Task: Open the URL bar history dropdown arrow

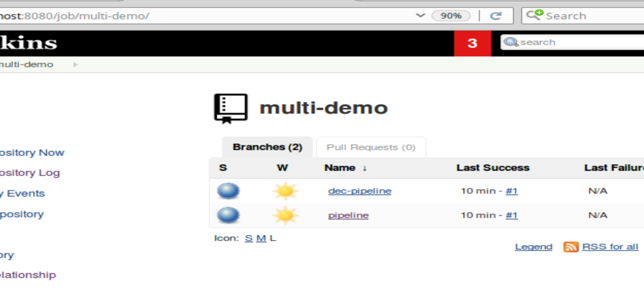Action: tap(421, 16)
